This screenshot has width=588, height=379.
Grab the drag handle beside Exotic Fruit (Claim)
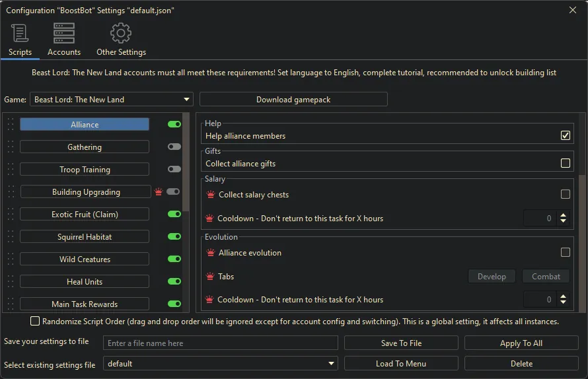[11, 215]
